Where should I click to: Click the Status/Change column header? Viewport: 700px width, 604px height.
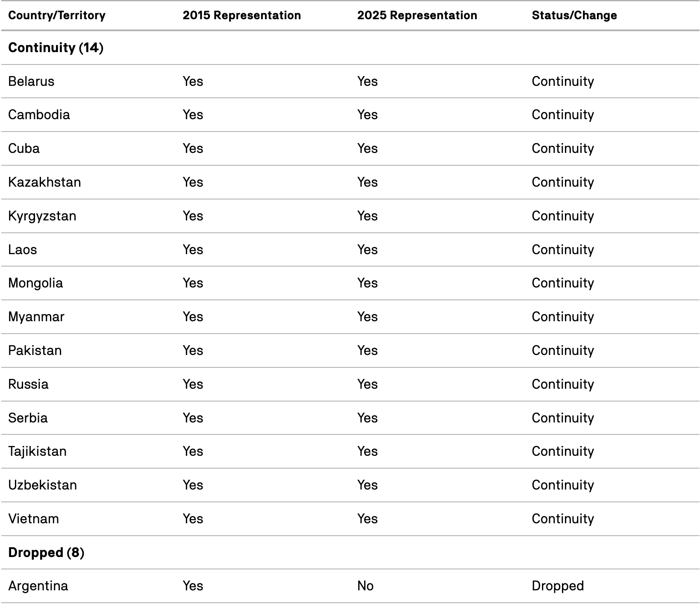(574, 15)
